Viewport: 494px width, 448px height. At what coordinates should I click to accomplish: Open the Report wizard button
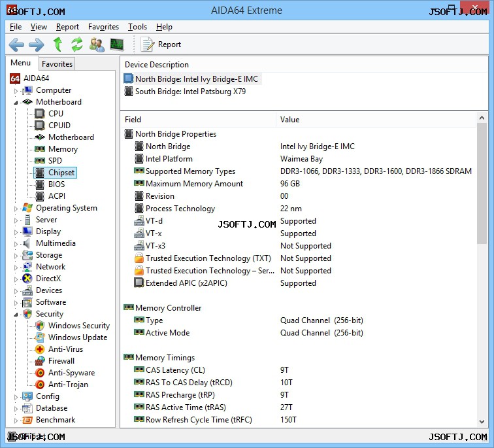coord(161,44)
